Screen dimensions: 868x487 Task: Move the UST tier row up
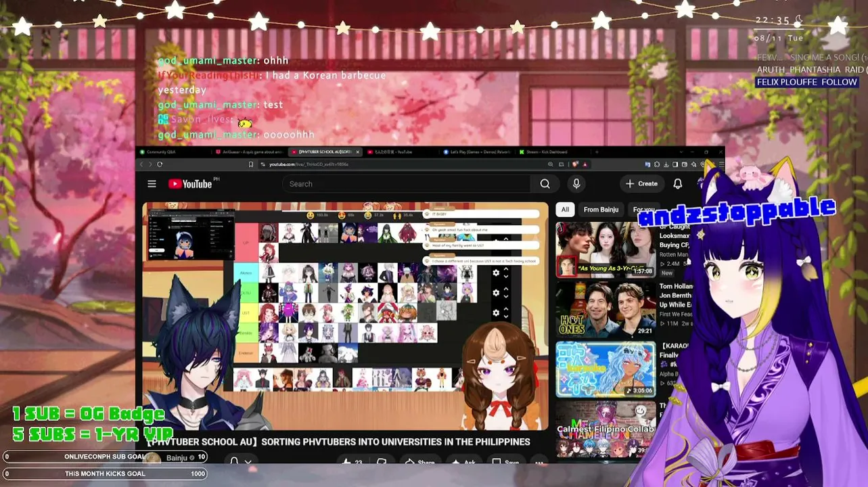point(506,310)
